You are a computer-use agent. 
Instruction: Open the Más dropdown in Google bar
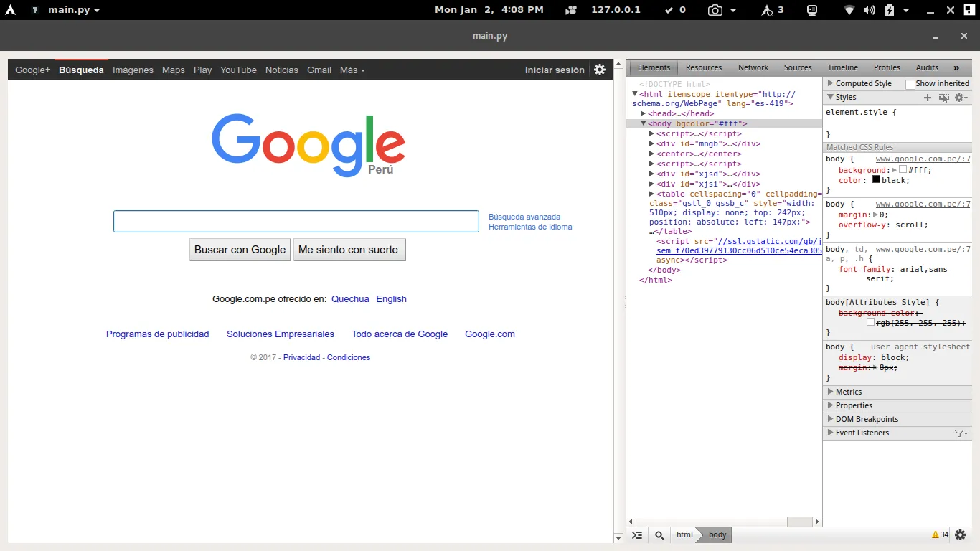[x=352, y=70]
